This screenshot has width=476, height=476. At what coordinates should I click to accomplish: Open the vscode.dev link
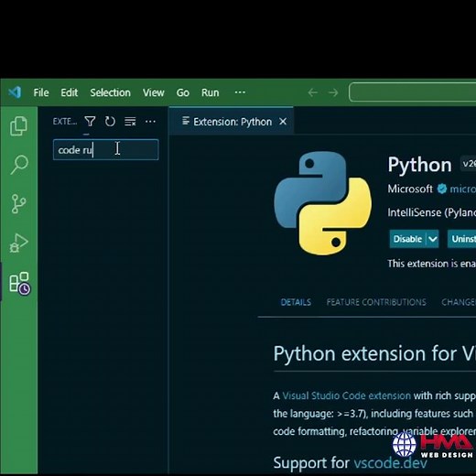pyautogui.click(x=390, y=462)
